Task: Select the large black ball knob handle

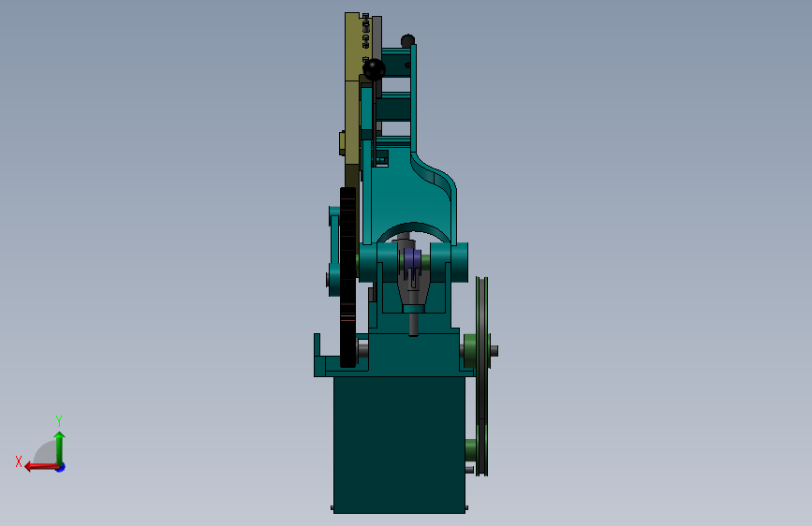Action: [x=374, y=69]
